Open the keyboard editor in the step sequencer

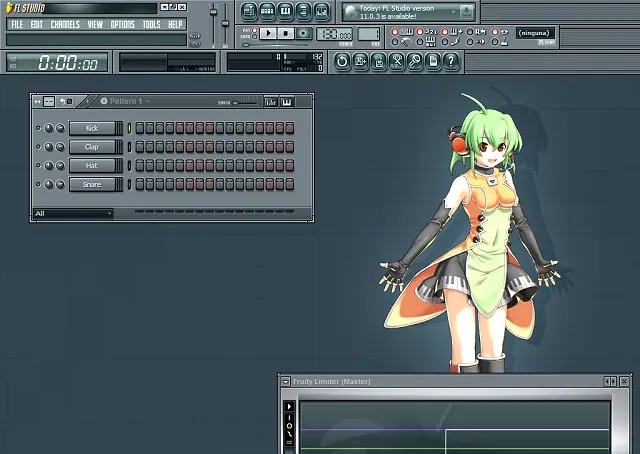coord(287,102)
